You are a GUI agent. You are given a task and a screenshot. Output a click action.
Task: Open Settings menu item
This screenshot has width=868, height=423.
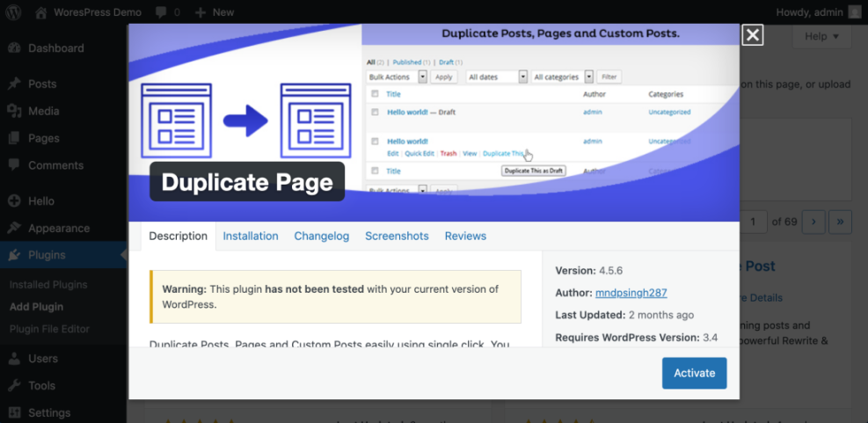pos(49,413)
